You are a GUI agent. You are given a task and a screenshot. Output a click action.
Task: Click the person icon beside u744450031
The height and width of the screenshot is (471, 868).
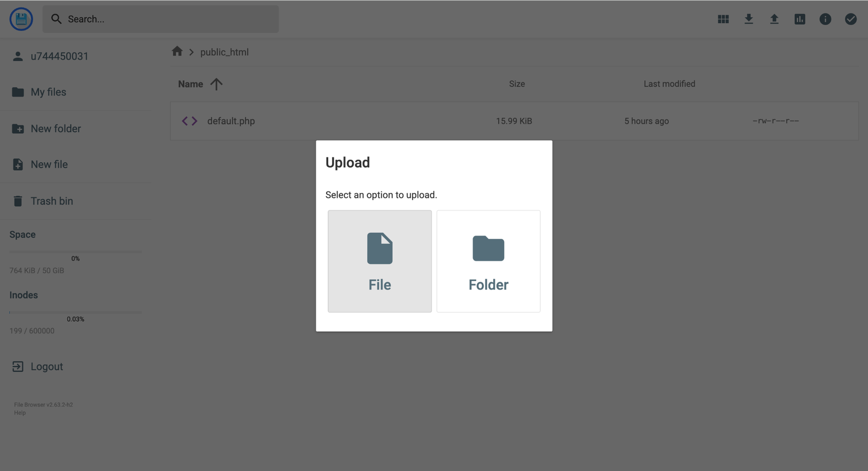coord(18,56)
